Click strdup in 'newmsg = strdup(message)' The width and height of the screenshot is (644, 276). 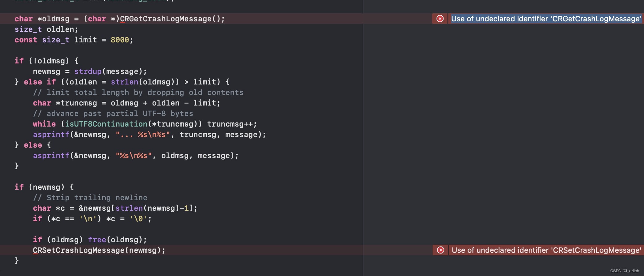click(88, 71)
